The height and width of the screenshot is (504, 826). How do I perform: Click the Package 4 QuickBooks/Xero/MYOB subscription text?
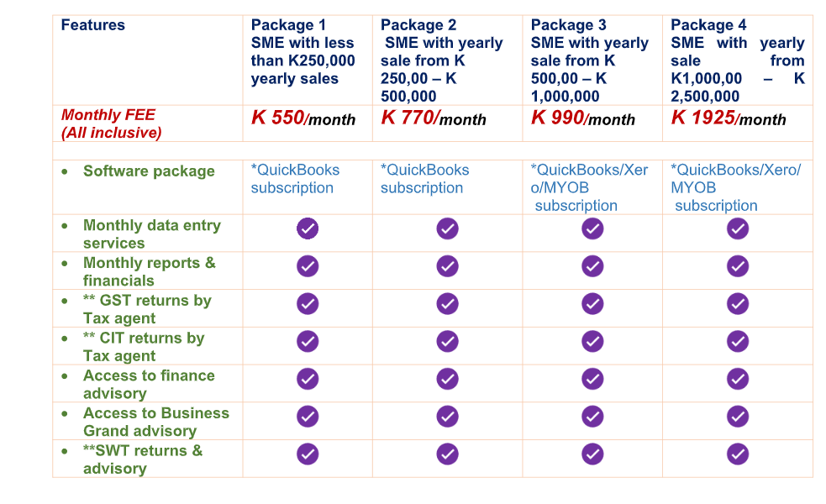(735, 187)
